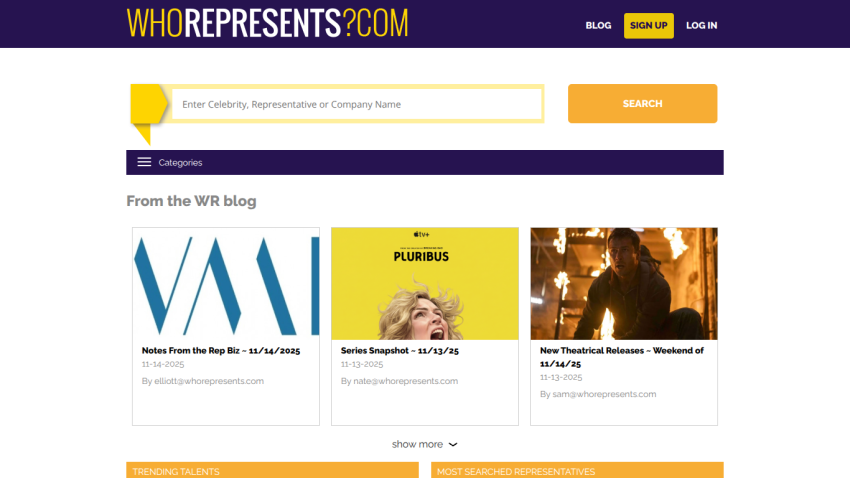850x478 pixels.
Task: Click the Sign Up button
Action: (x=648, y=25)
